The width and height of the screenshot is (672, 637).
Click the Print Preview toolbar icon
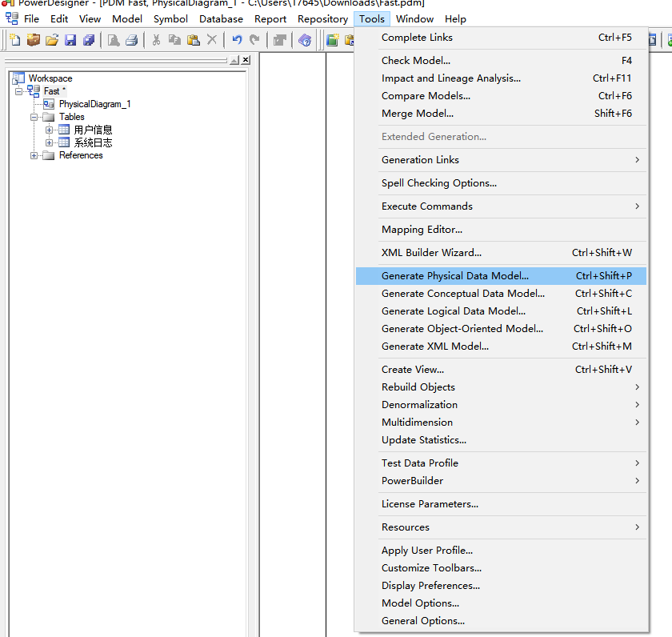click(114, 40)
